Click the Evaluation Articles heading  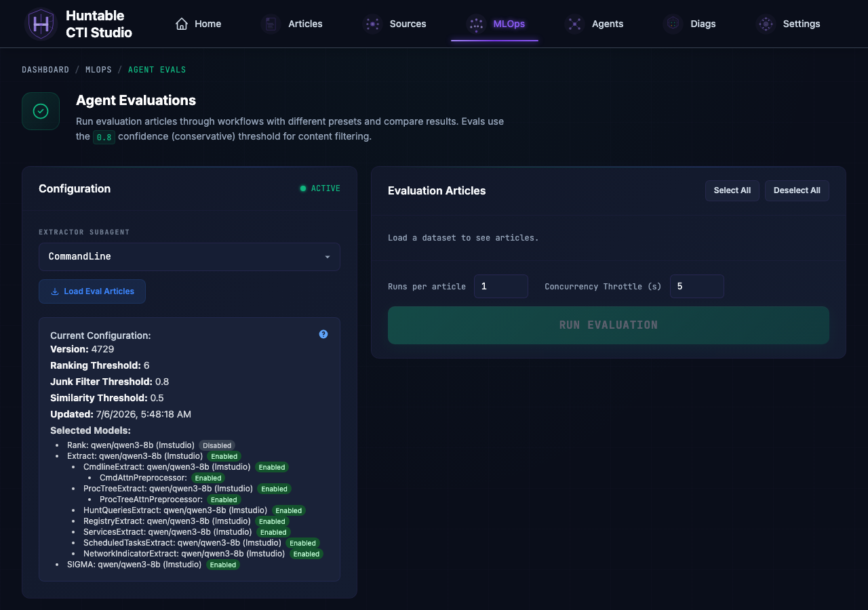[x=437, y=190]
